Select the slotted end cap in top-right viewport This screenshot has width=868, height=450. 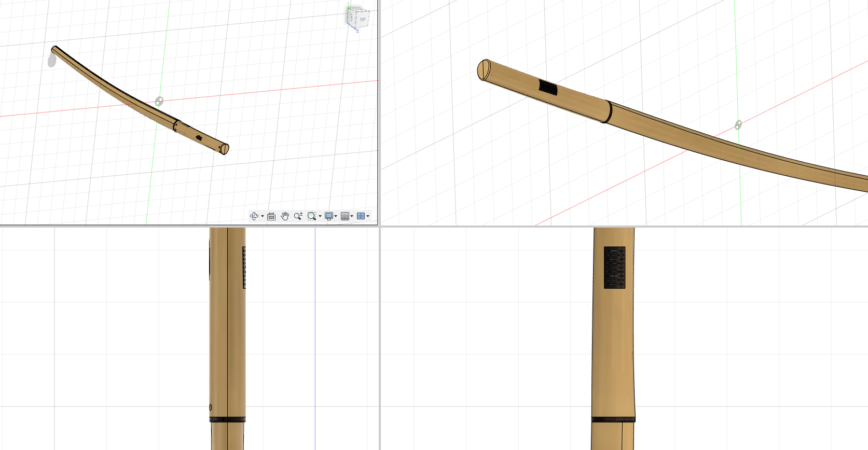tap(484, 70)
